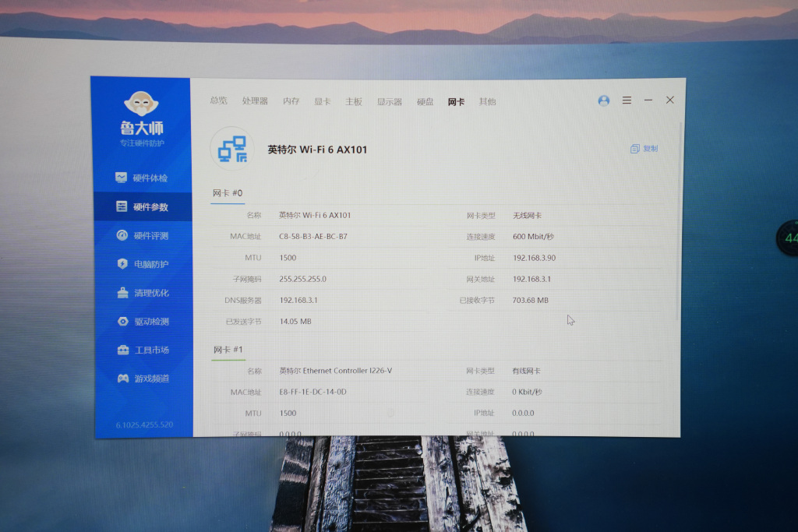The height and width of the screenshot is (532, 798).
Task: Select 硬件参数 in the sidebar
Action: click(x=143, y=206)
